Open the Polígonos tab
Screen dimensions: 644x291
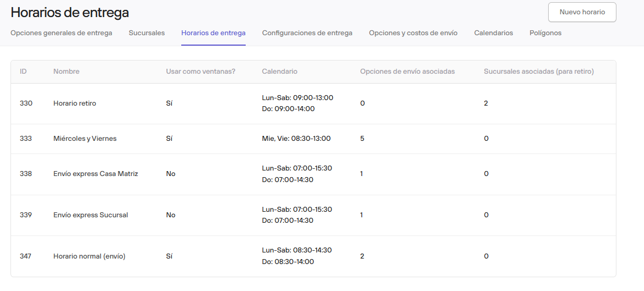545,33
